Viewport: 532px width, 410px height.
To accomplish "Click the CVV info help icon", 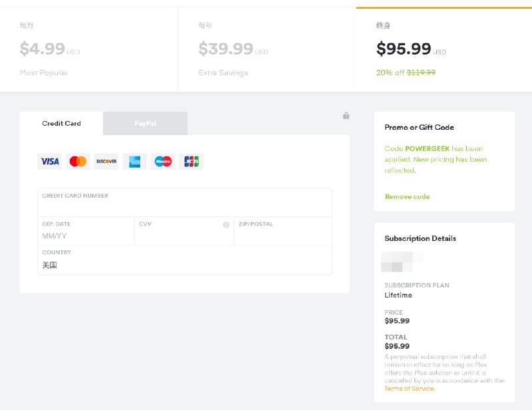I will click(226, 225).
